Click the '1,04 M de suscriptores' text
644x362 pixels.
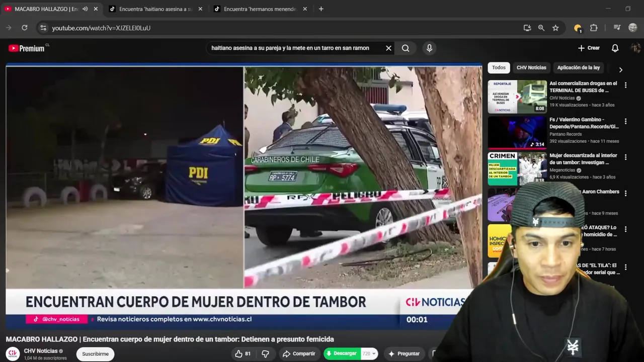click(x=45, y=358)
